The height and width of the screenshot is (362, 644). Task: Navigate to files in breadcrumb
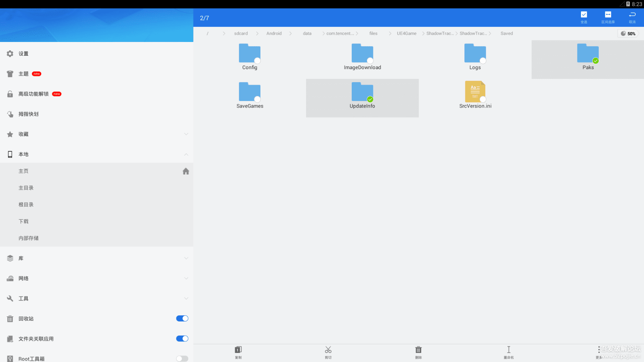(373, 33)
